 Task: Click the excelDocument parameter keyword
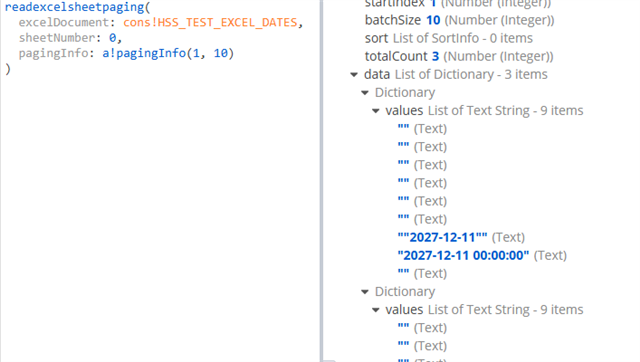coord(64,22)
